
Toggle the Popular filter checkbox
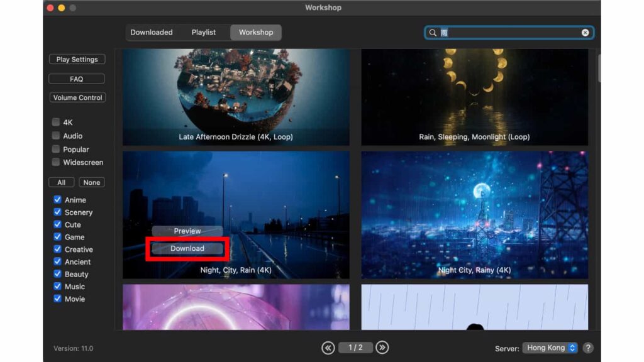coord(55,149)
